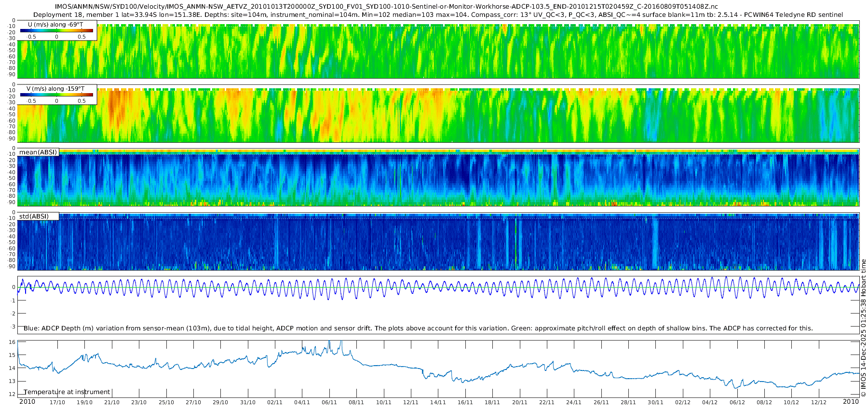Click the U velocity colorbar

tap(56, 31)
